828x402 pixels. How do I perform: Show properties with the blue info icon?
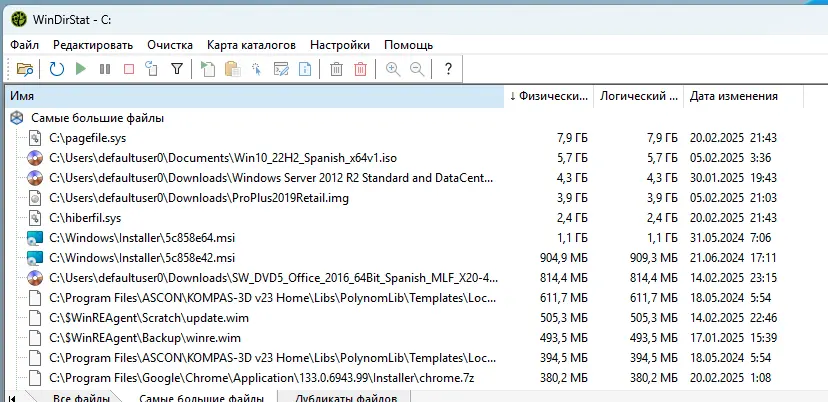point(305,69)
